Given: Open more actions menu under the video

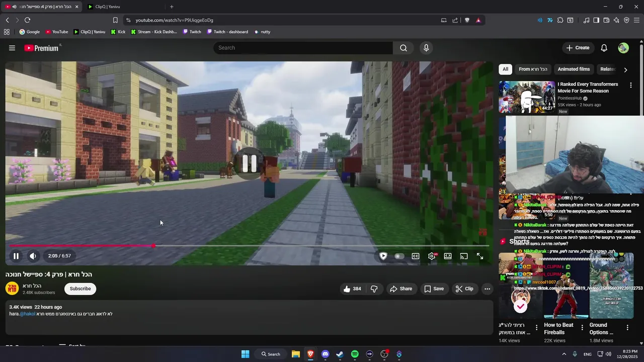Looking at the screenshot, I should [487, 289].
